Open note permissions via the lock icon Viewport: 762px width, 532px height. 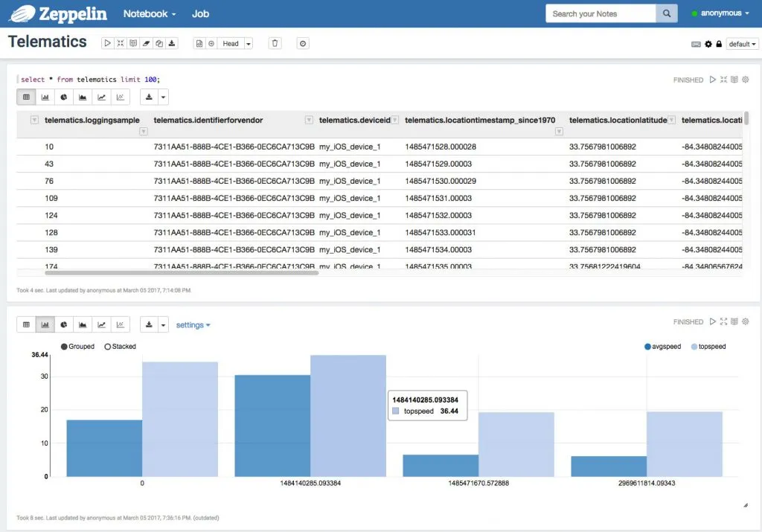(x=719, y=45)
